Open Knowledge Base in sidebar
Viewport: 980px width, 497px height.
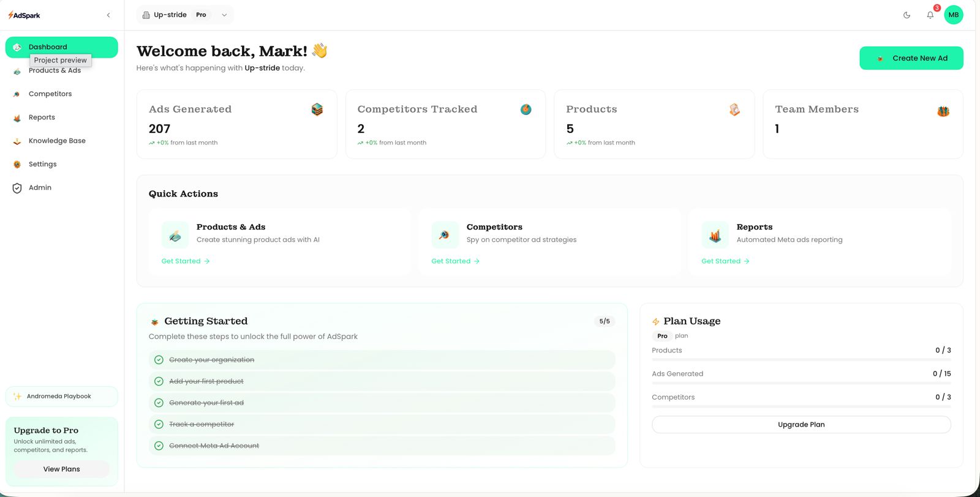point(61,141)
